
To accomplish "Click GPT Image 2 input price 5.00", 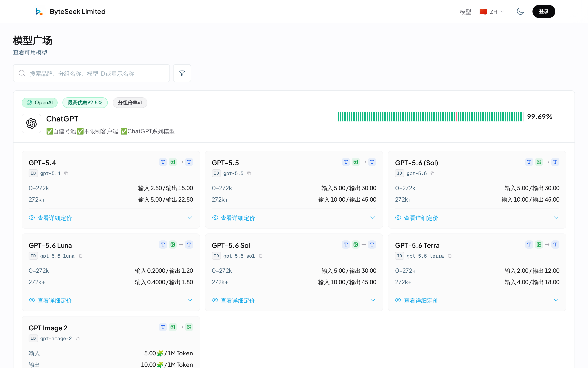I will coord(169,353).
